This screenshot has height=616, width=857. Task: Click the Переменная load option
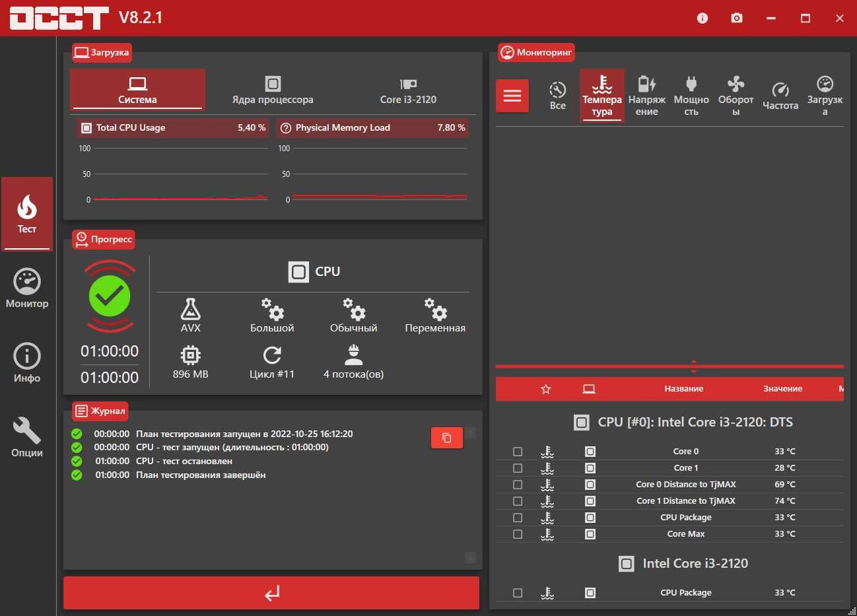pyautogui.click(x=435, y=315)
